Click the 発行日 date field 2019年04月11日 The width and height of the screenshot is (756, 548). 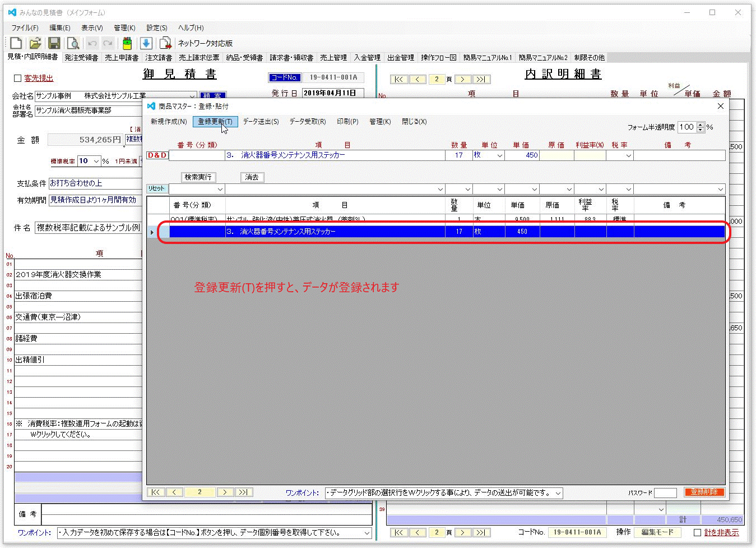[333, 93]
